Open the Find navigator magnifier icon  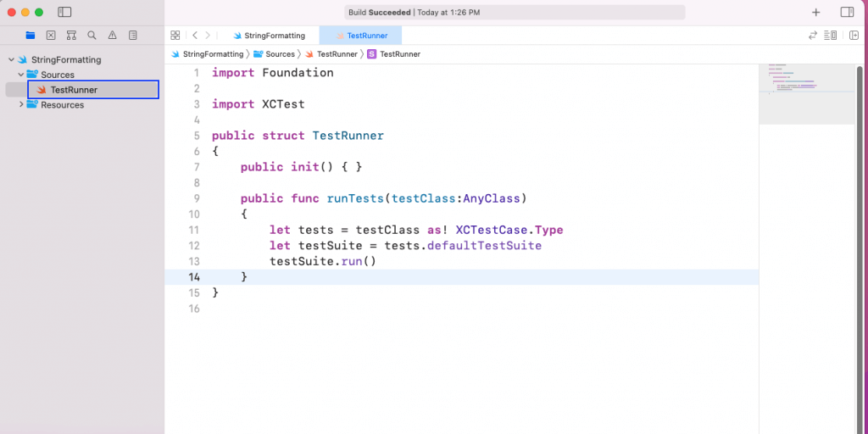tap(92, 36)
